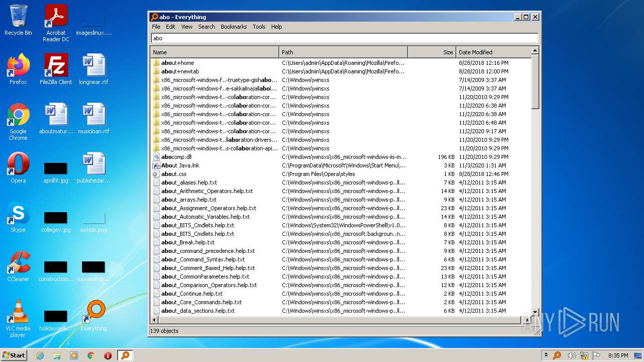644x362 pixels.
Task: Open the Tools menu
Action: pyautogui.click(x=259, y=27)
